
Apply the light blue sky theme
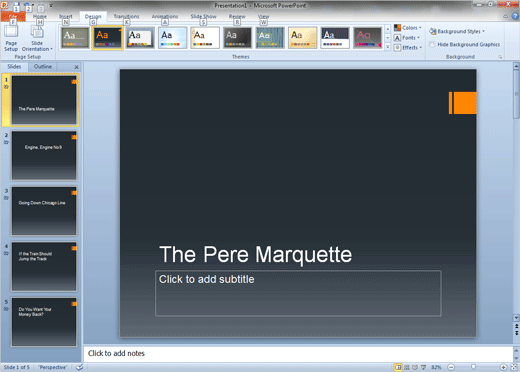172,38
